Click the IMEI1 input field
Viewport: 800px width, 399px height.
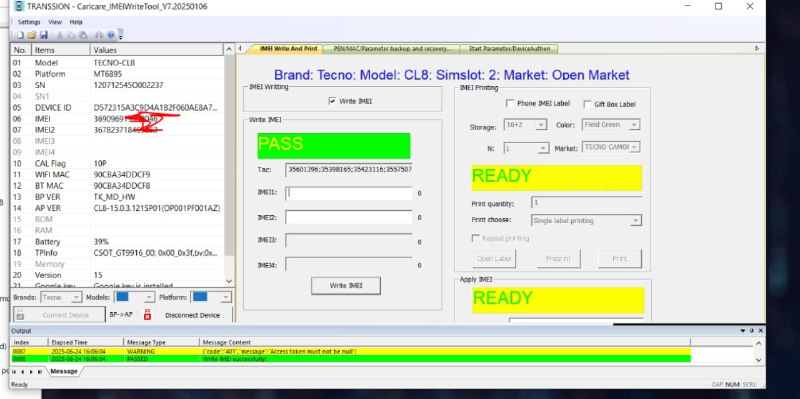tap(349, 193)
